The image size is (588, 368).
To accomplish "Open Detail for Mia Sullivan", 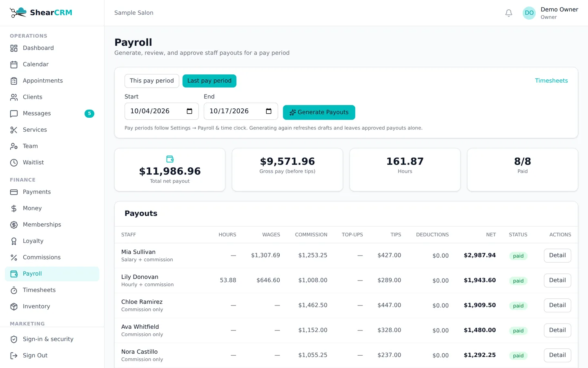I will (557, 256).
